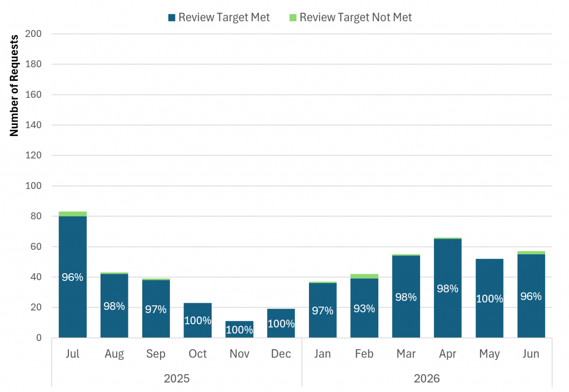
Task: Click the Jun month axis label
Action: [x=531, y=354]
